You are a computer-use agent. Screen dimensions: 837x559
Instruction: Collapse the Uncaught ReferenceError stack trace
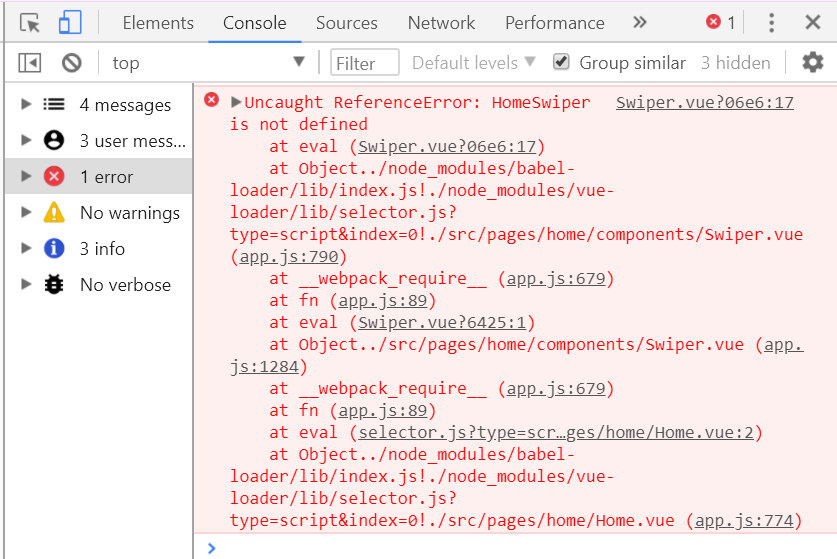click(236, 101)
